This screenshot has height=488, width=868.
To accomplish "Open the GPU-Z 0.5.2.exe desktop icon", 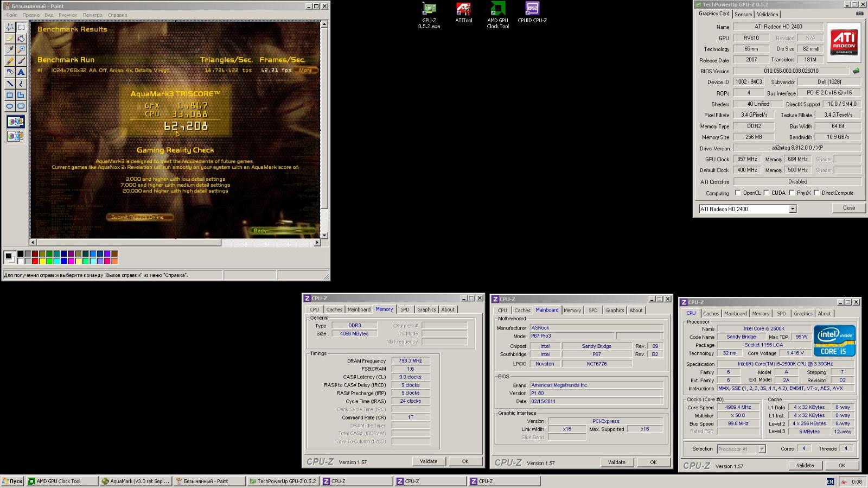I will [x=429, y=16].
